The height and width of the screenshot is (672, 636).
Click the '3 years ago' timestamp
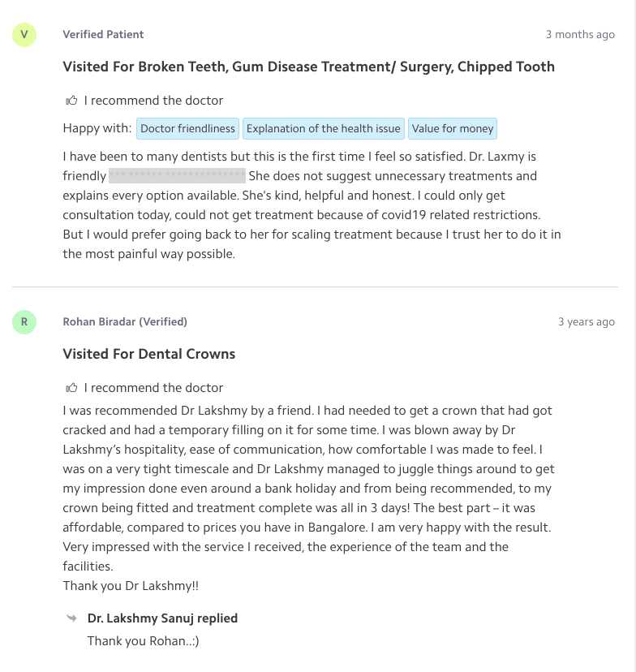[x=586, y=321]
